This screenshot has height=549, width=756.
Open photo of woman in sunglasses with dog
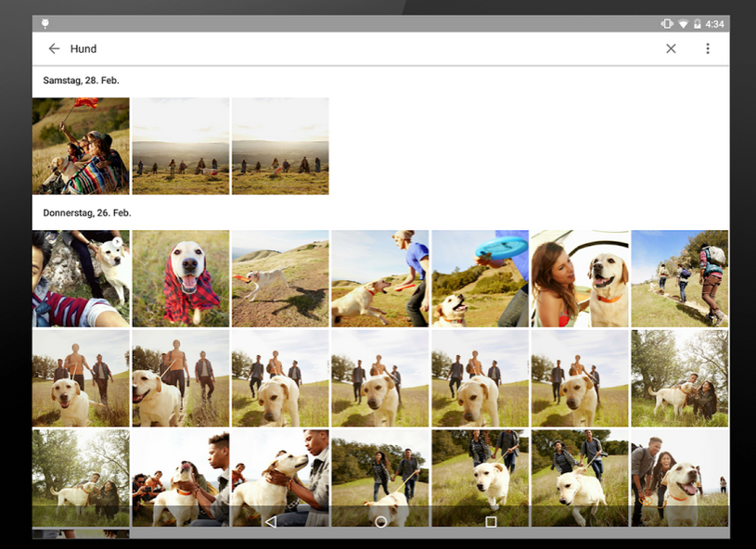tap(580, 278)
